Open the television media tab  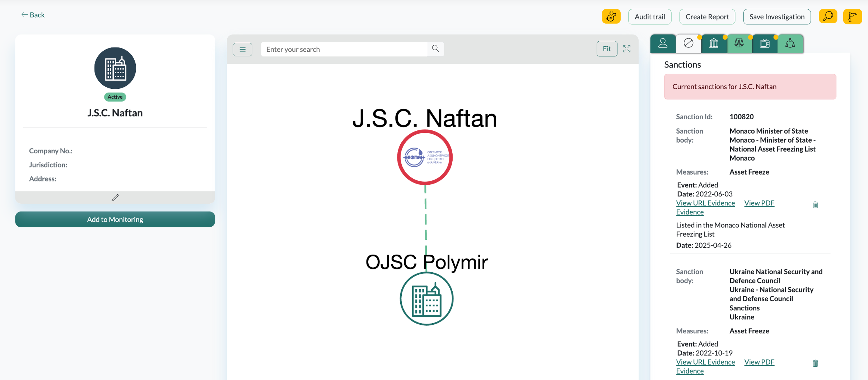click(765, 43)
